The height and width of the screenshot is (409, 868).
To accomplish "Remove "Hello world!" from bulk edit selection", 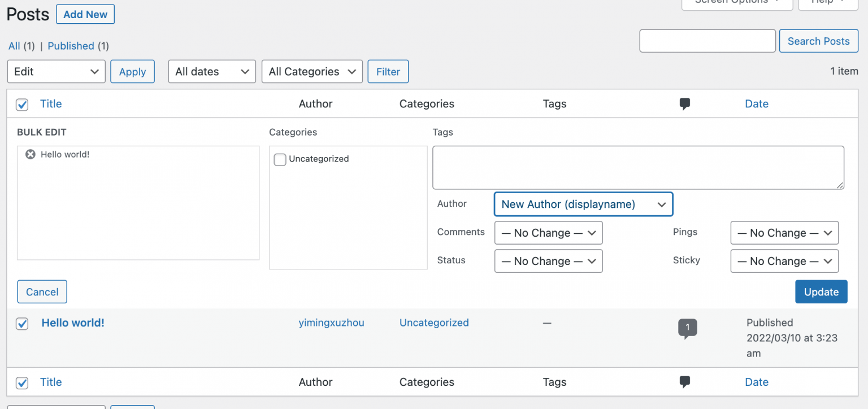I will (x=30, y=154).
